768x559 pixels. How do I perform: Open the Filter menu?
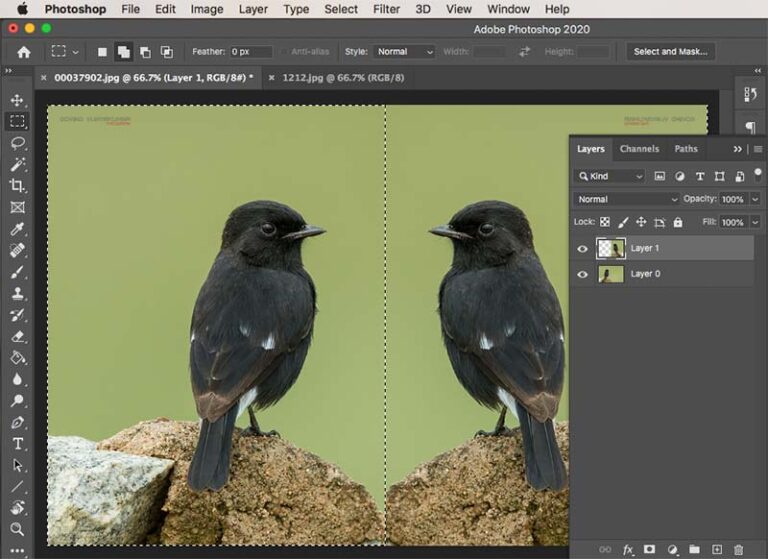pos(386,9)
